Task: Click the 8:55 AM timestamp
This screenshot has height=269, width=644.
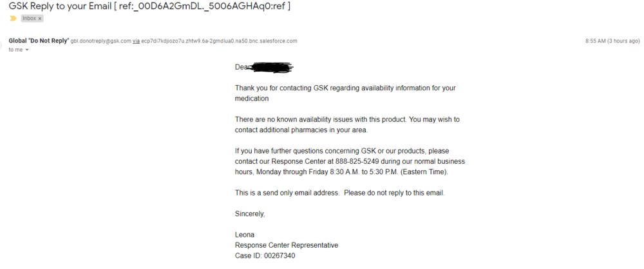Action: [x=597, y=41]
